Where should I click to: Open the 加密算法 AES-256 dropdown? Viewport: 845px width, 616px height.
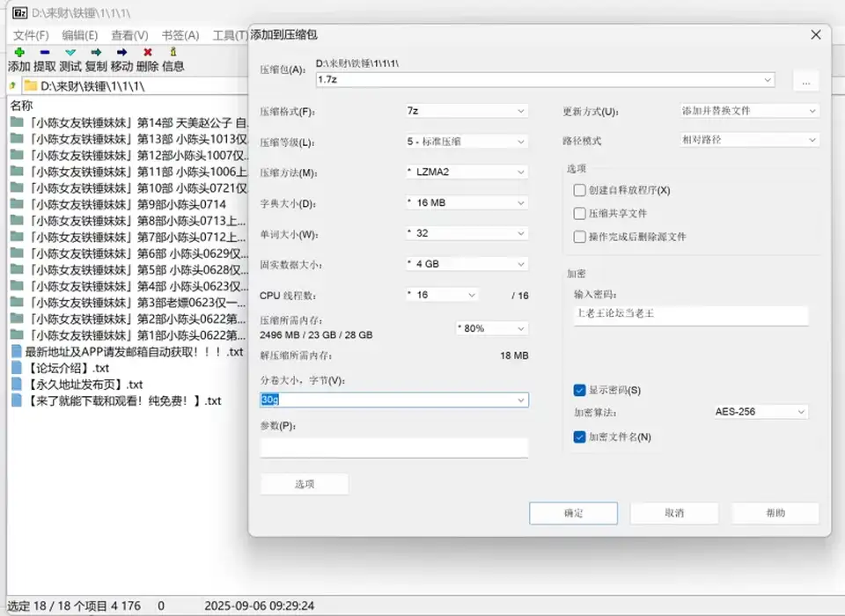point(760,412)
